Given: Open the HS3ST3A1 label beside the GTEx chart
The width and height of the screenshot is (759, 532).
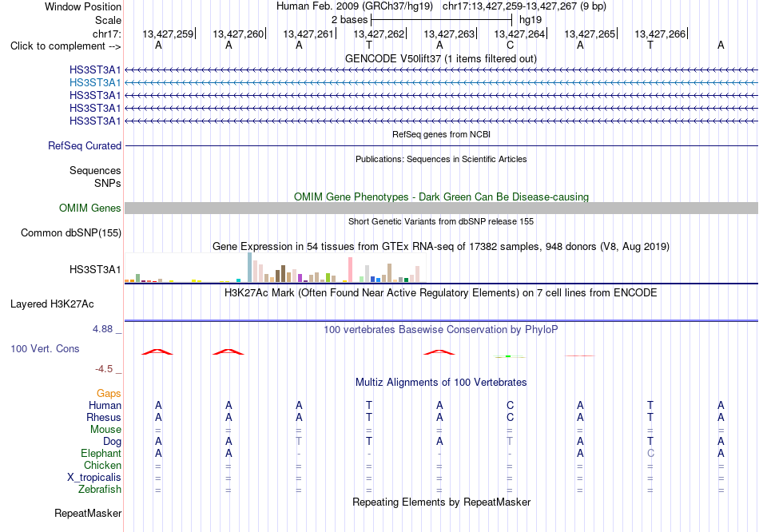Looking at the screenshot, I should coord(95,270).
